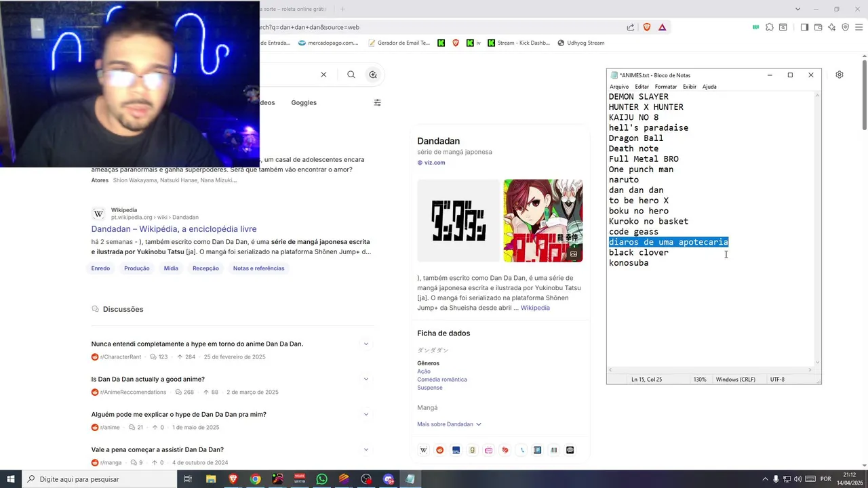The height and width of the screenshot is (488, 868).
Task: Open the Leo AI sparkle icon
Action: 831,27
